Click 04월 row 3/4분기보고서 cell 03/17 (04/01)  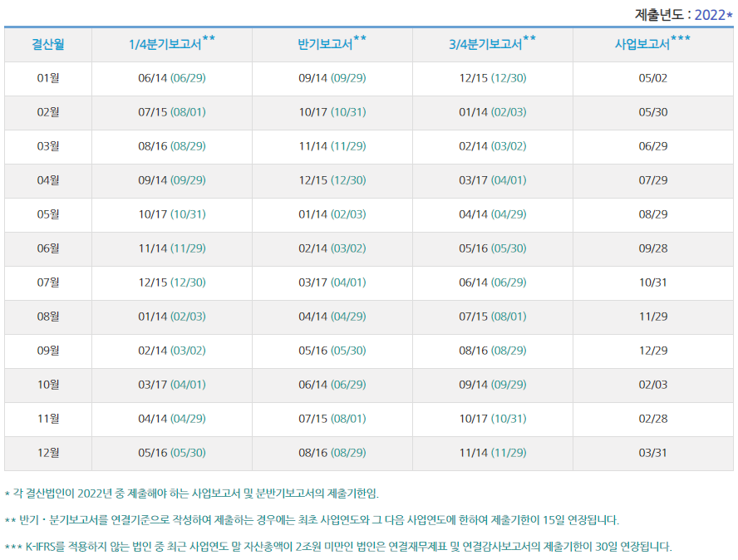point(492,180)
